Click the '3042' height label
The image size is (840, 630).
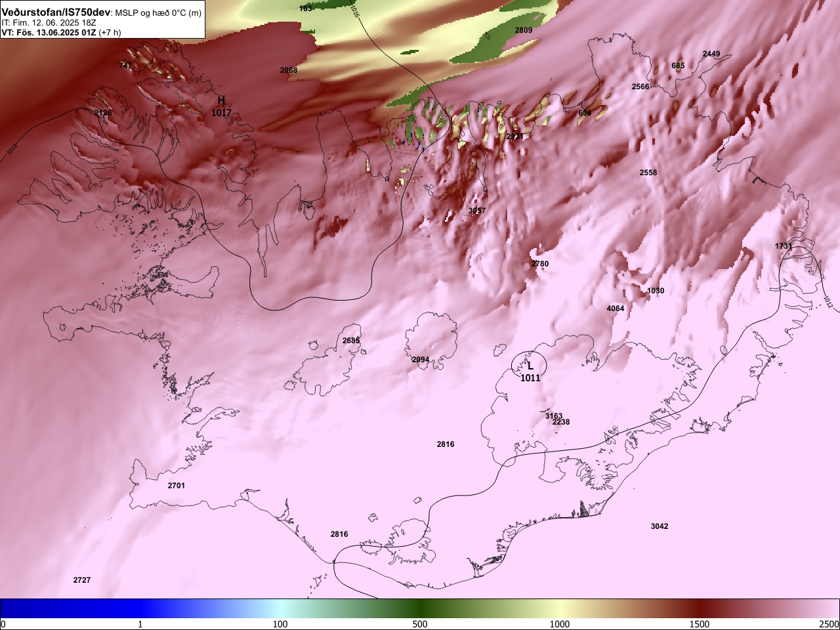660,526
